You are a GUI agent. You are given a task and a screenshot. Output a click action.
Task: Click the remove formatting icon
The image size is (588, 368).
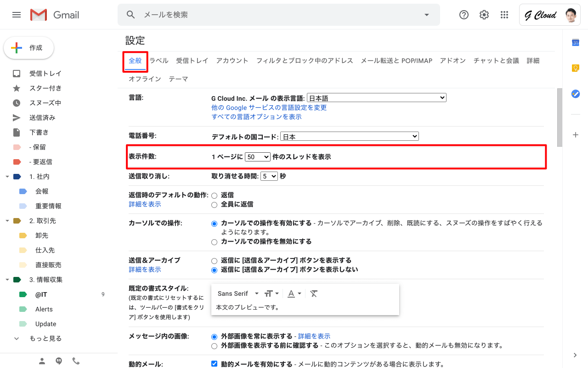tap(314, 293)
